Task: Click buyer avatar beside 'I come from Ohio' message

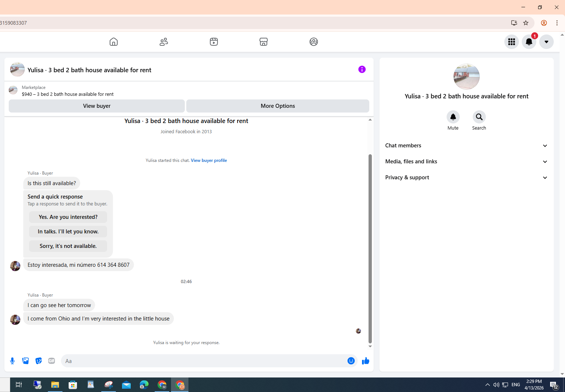Action: [x=15, y=320]
